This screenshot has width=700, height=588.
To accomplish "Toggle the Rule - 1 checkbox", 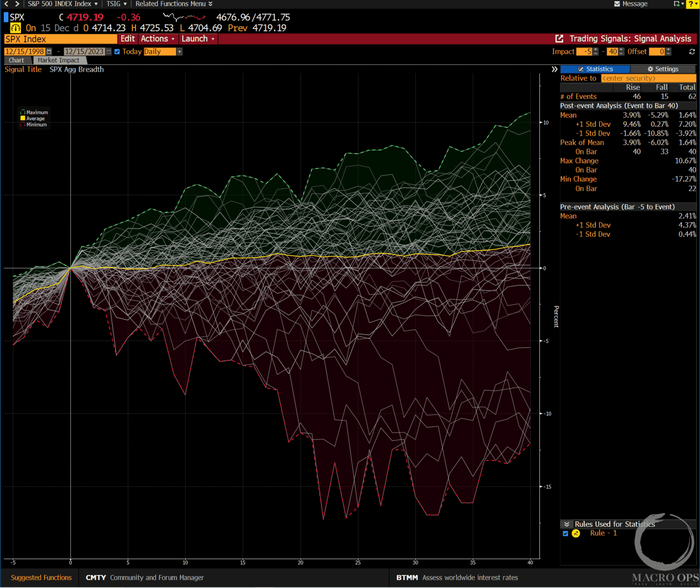I will [565, 533].
